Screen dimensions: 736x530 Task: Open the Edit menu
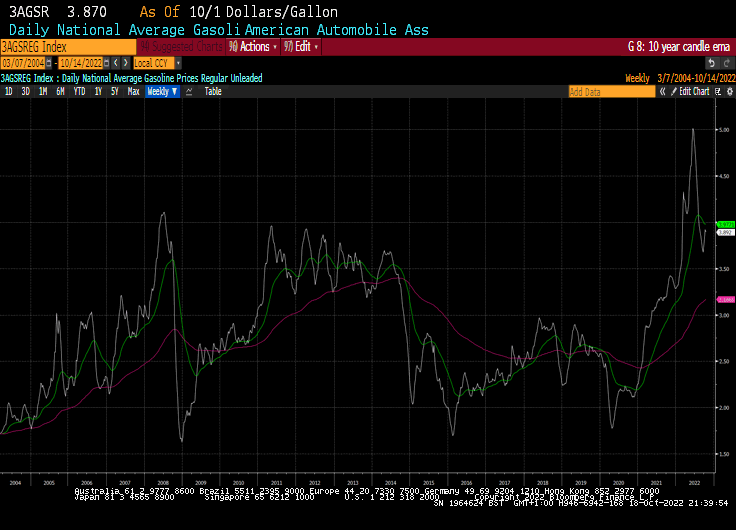tap(302, 46)
